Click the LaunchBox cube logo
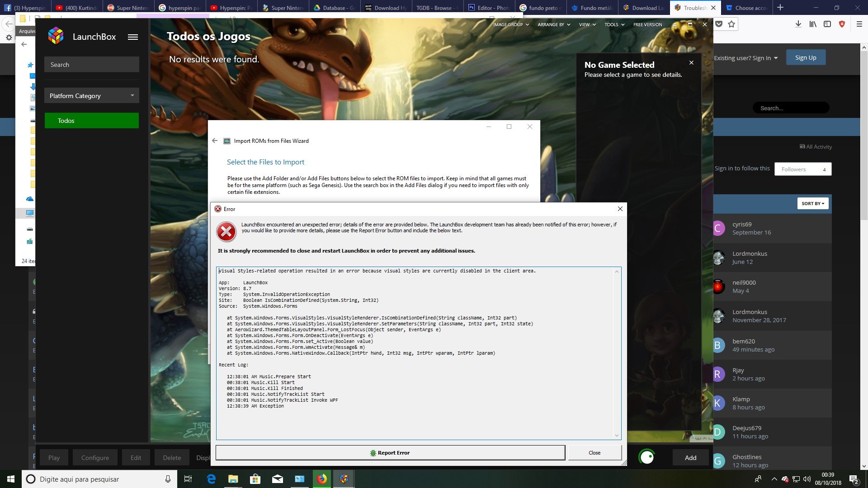The width and height of the screenshot is (868, 488). click(56, 36)
